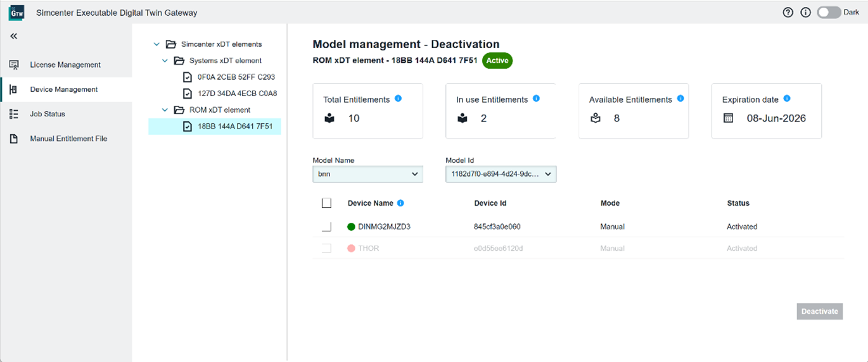Click the Device Id column header
Viewport: 868px width, 362px height.
(490, 203)
